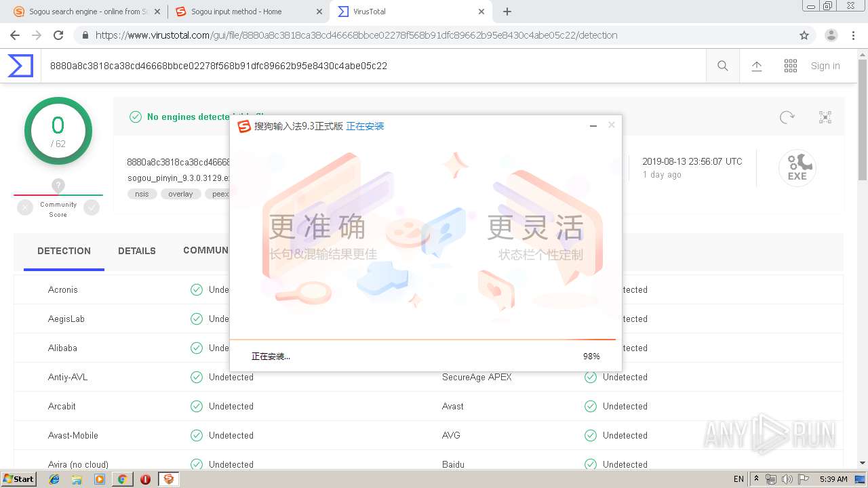Click Internet Explorer in the taskbar

tap(54, 479)
